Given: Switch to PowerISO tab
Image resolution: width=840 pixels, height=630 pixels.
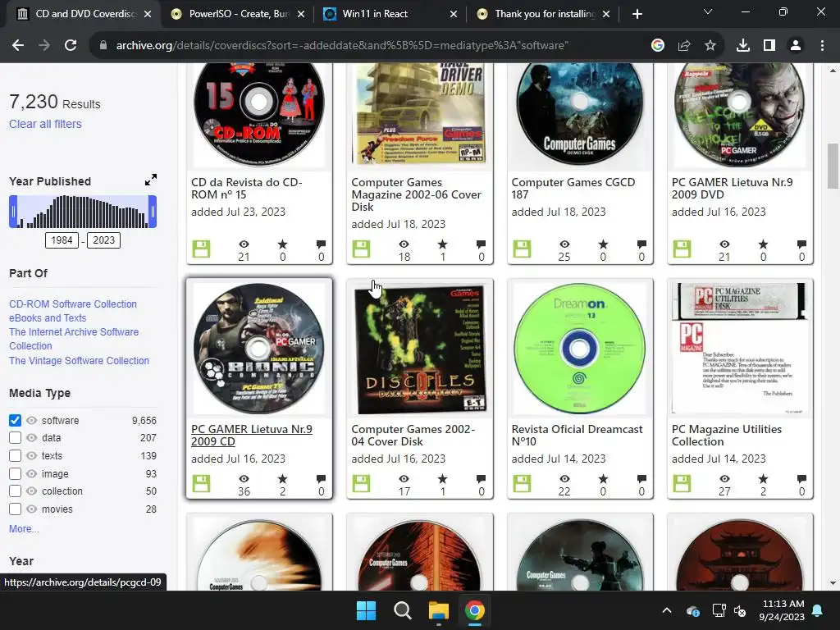Looking at the screenshot, I should [x=239, y=14].
